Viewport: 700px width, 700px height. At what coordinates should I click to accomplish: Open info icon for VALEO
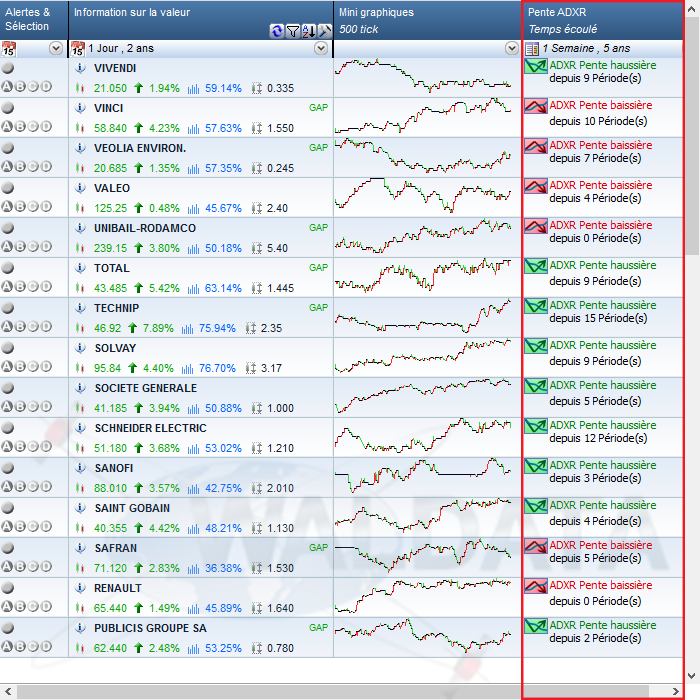coord(80,188)
